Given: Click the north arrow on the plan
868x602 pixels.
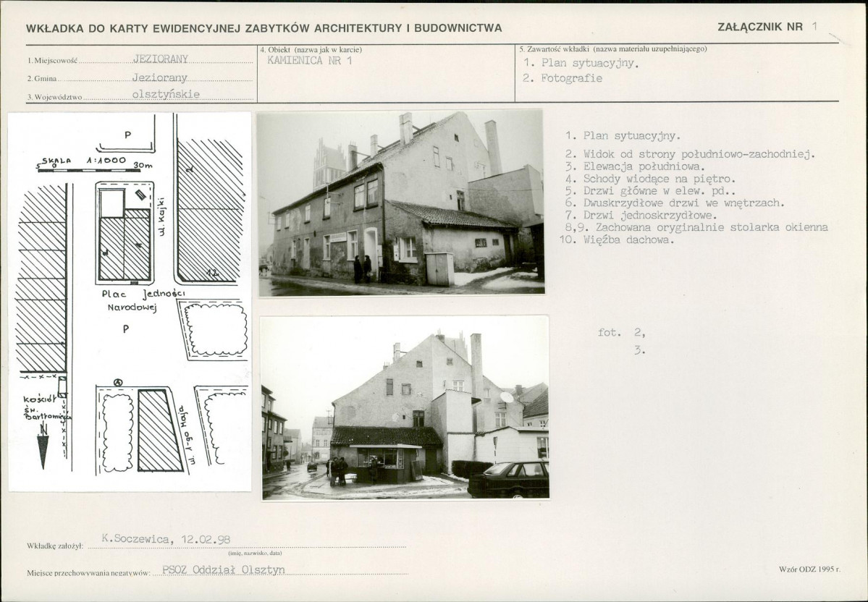Looking at the screenshot, I should pyautogui.click(x=43, y=446).
